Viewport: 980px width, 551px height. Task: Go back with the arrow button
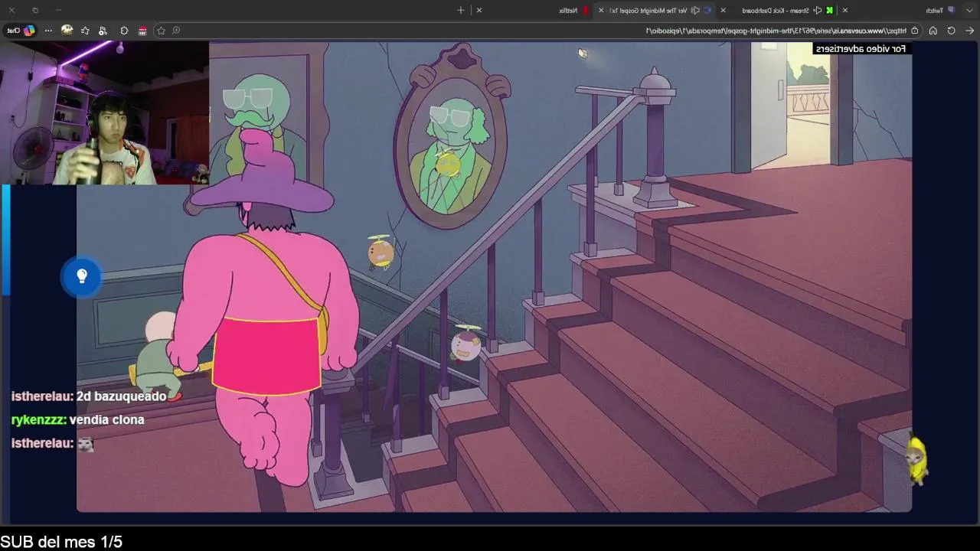969,31
